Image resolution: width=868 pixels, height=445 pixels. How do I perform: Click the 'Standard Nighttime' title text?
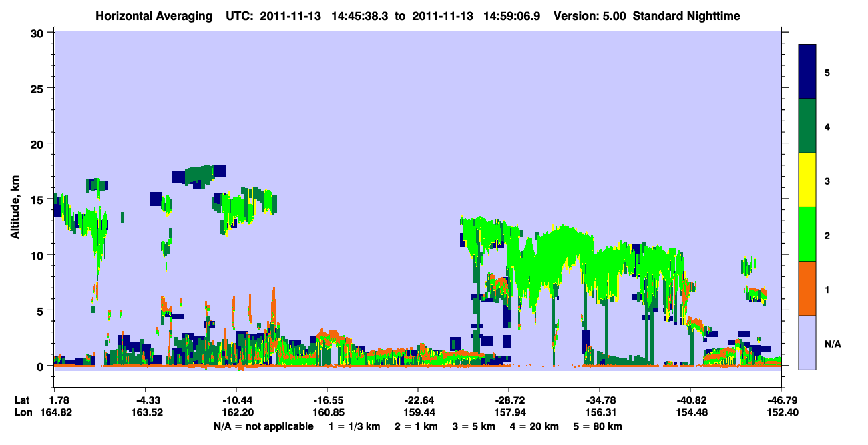(686, 16)
